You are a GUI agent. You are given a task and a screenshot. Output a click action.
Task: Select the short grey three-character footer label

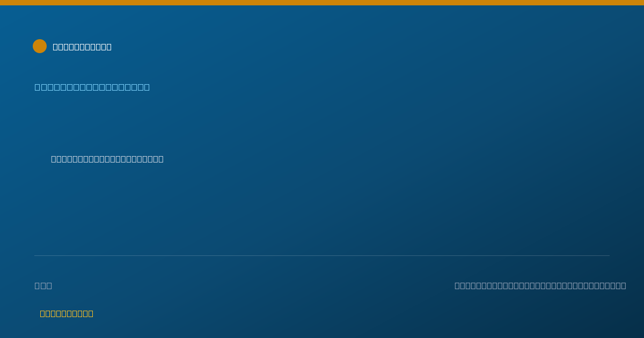click(43, 285)
